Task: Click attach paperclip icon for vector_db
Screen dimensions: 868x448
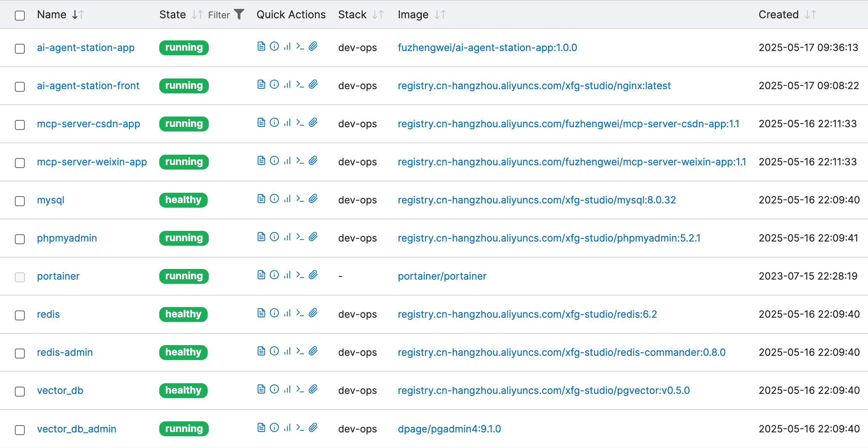Action: pyautogui.click(x=313, y=389)
